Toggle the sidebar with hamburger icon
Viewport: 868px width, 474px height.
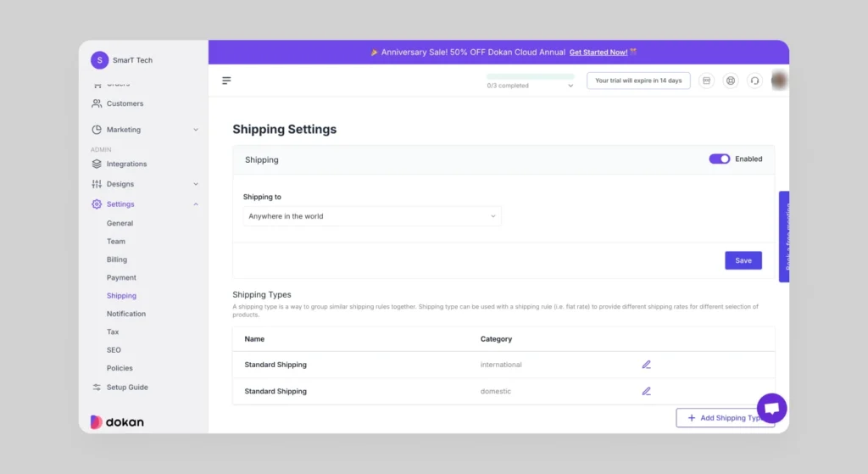click(226, 81)
